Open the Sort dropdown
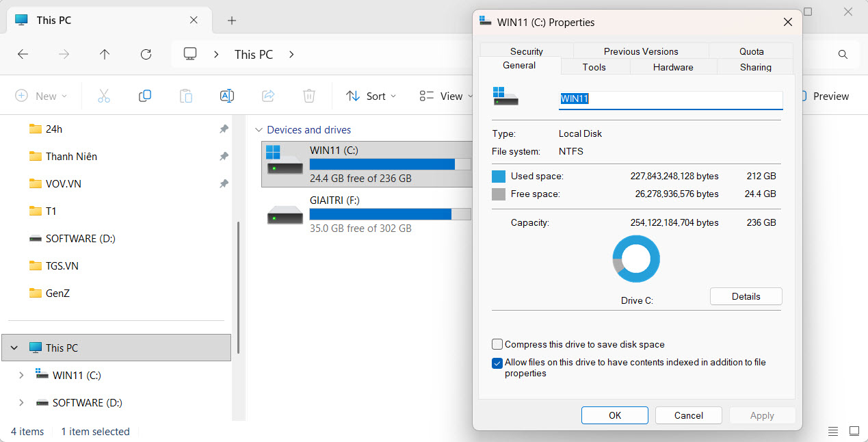This screenshot has height=442, width=868. pos(371,96)
